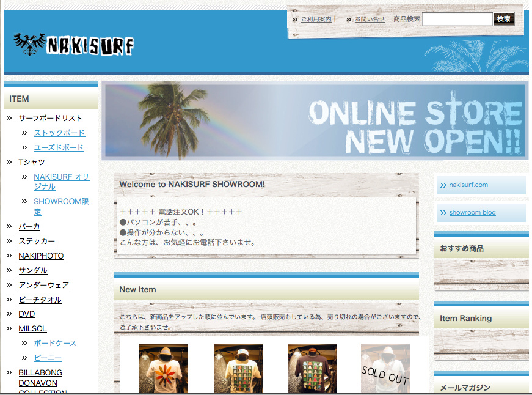Image resolution: width=532 pixels, height=395 pixels.
Task: Open the パーカ category
Action: coord(29,226)
